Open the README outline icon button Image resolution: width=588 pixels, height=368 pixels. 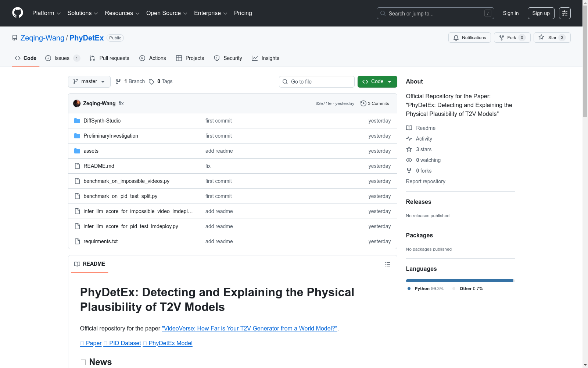[x=388, y=264]
